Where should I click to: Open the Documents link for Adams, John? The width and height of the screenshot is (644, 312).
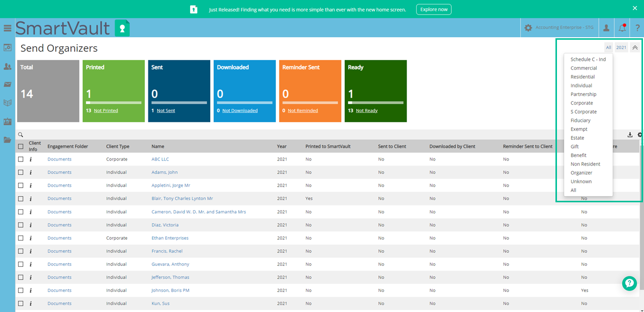(59, 172)
